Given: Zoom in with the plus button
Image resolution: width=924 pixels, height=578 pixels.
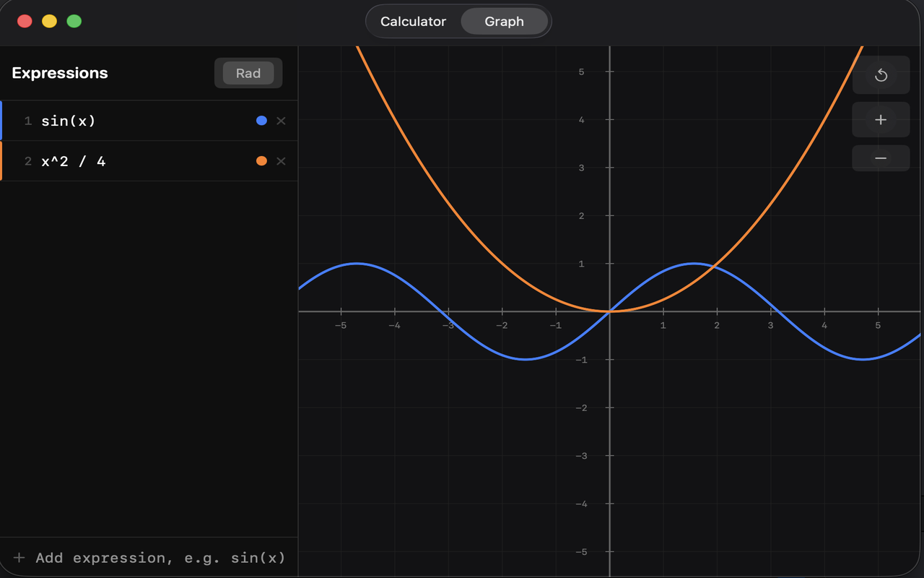Looking at the screenshot, I should 881,120.
